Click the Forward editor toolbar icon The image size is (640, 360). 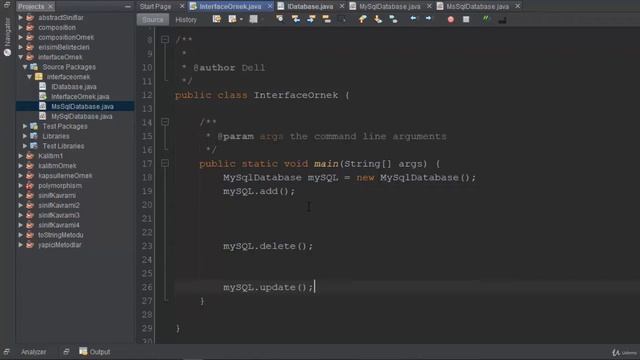pos(253,19)
